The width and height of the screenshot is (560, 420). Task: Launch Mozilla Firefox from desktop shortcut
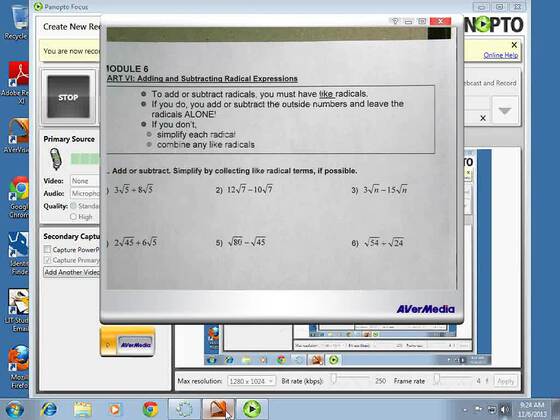[19, 367]
